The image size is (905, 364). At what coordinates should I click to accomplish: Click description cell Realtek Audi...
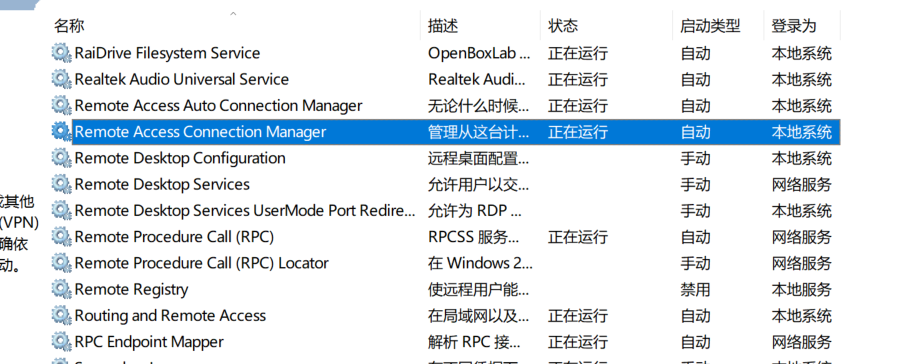[x=477, y=79]
